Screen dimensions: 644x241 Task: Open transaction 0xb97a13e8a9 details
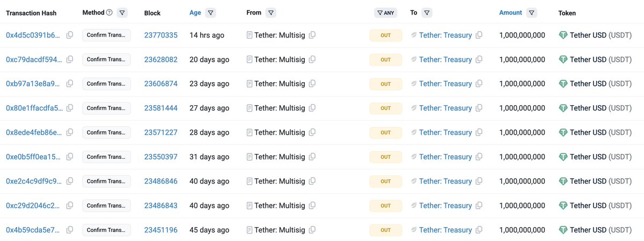33,84
